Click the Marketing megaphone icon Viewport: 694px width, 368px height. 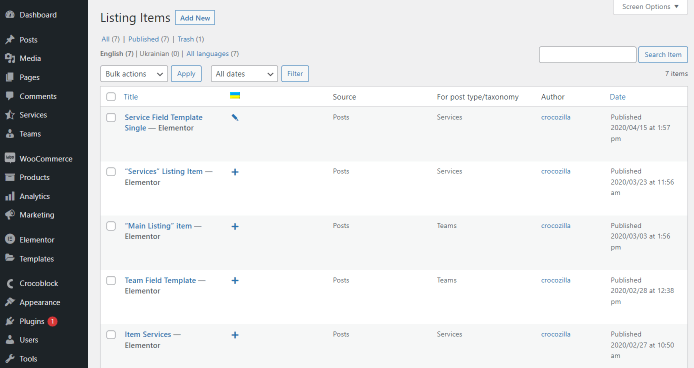10,215
